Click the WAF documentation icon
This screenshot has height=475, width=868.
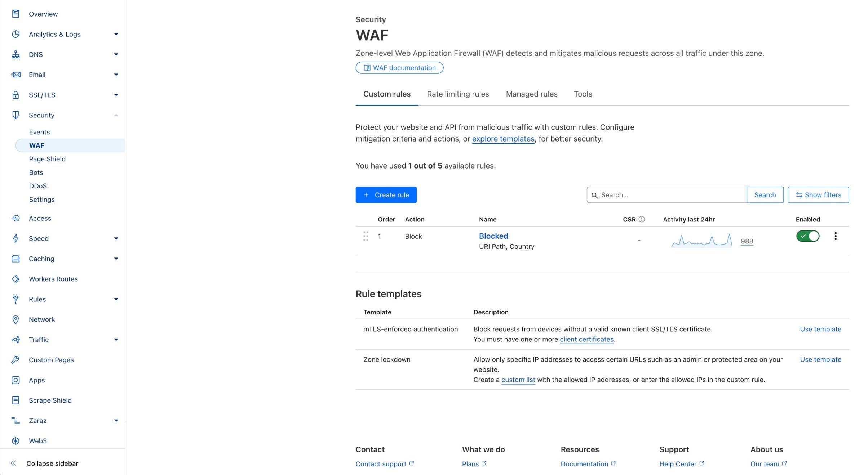pyautogui.click(x=367, y=67)
